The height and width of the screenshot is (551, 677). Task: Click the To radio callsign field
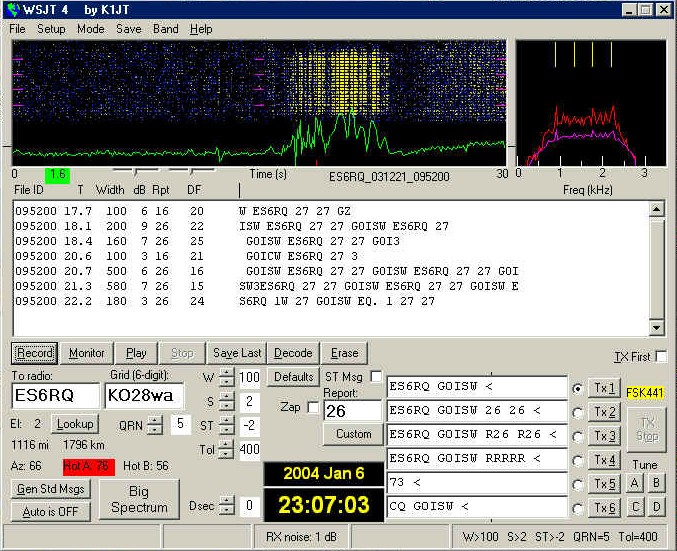coord(56,396)
